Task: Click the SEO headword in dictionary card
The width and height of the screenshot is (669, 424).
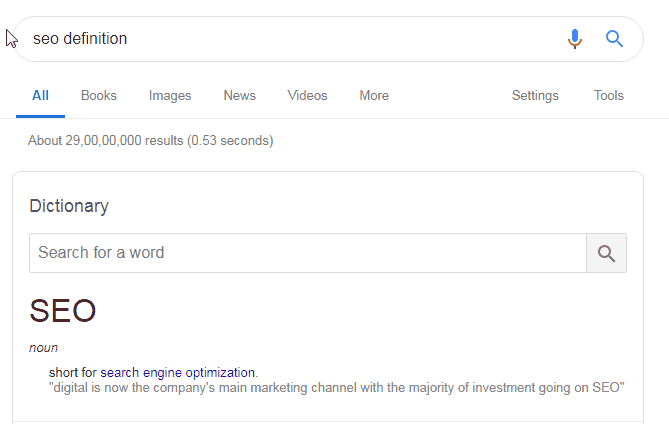Action: (63, 311)
